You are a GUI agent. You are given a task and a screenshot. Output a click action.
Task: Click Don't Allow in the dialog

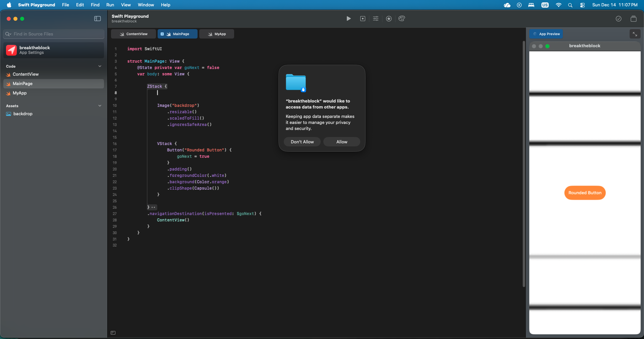(x=302, y=142)
